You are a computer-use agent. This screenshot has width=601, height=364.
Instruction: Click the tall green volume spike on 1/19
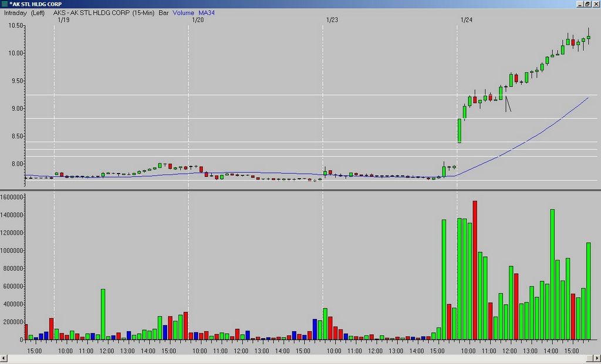(103, 315)
